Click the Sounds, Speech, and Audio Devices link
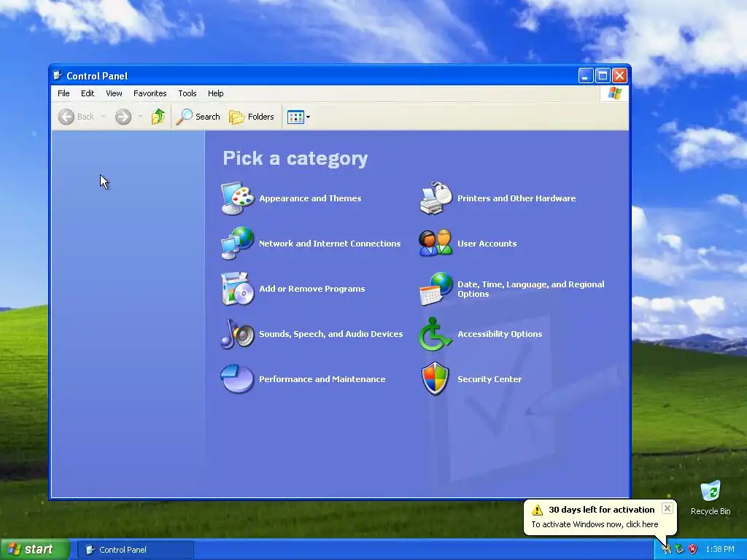Viewport: 747px width, 560px height. click(x=330, y=334)
